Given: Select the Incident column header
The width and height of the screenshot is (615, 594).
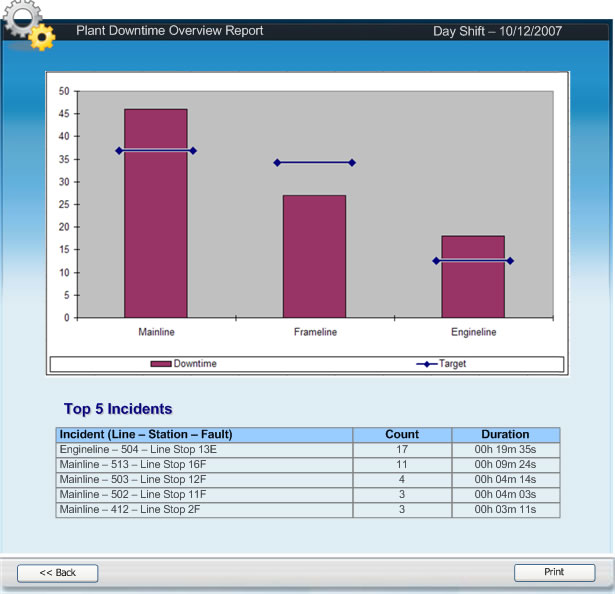Looking at the screenshot, I should [x=204, y=435].
